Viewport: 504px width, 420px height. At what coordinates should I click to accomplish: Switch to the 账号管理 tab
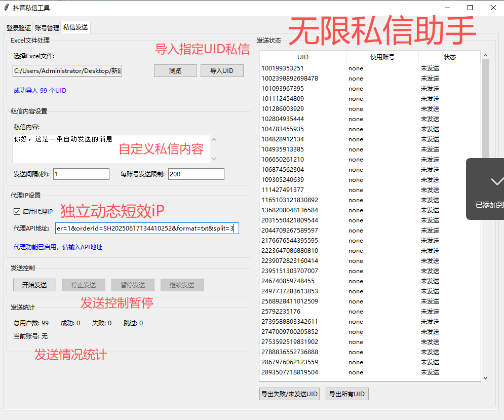click(47, 28)
